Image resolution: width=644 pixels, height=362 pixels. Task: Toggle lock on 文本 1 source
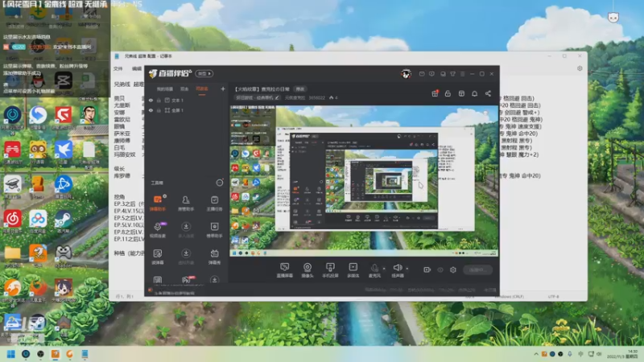coord(159,100)
